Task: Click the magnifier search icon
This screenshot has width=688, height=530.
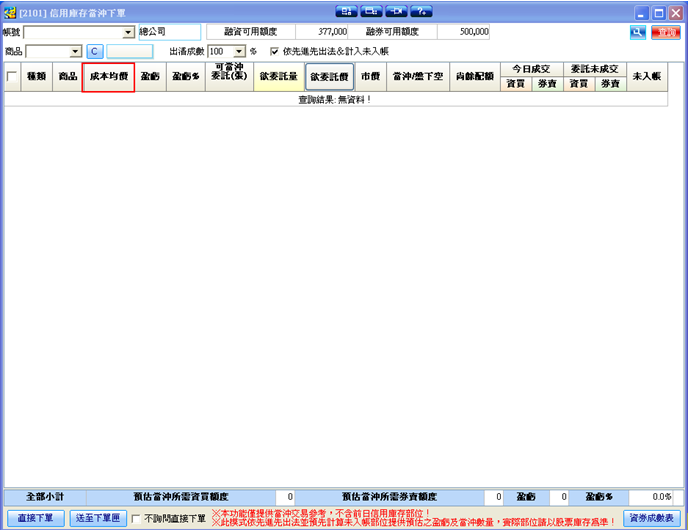Action: (637, 32)
